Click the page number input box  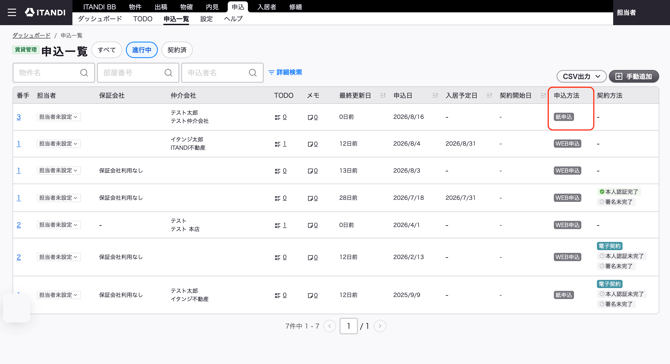349,326
